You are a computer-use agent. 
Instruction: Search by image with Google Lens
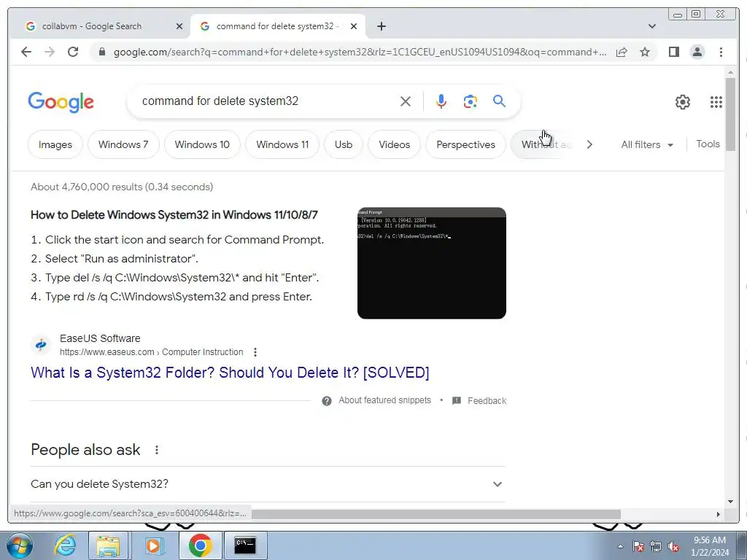pyautogui.click(x=471, y=101)
